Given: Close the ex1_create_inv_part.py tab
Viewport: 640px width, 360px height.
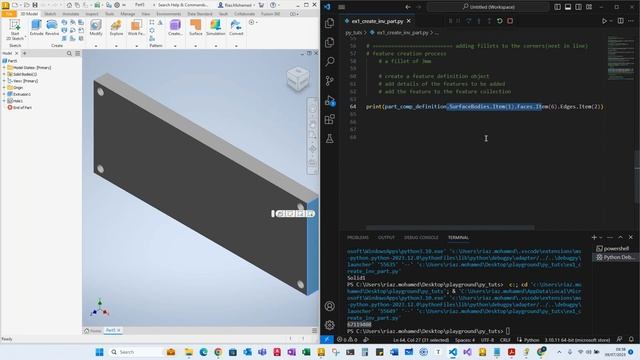Looking at the screenshot, I should 409,21.
